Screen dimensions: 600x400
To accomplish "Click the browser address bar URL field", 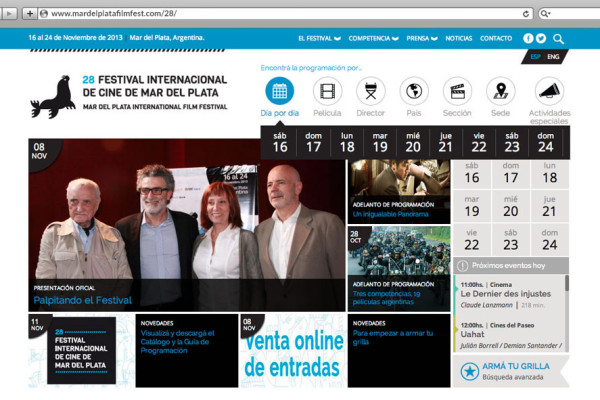I will 283,14.
